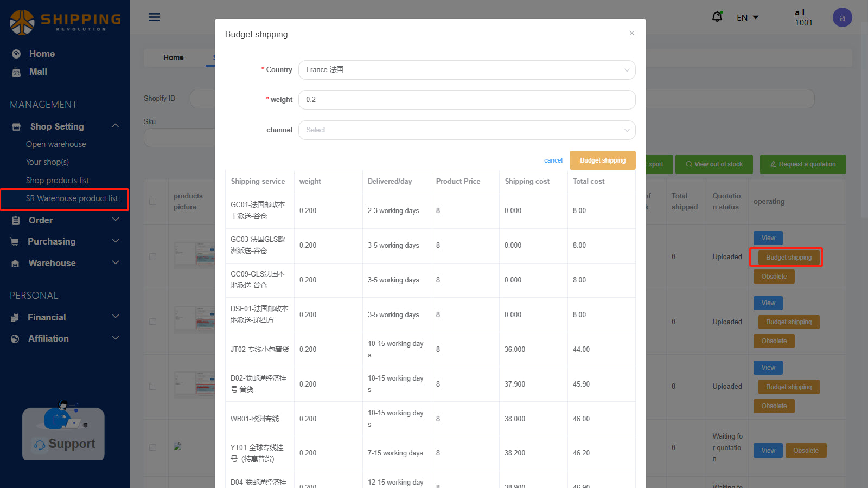This screenshot has height=488, width=868.
Task: Open the EN language dropdown
Action: pos(747,17)
